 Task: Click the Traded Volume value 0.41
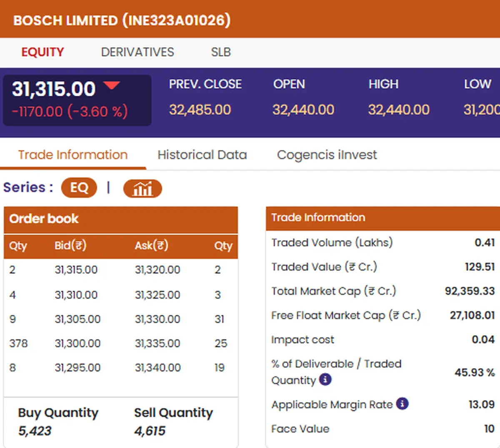tap(485, 242)
